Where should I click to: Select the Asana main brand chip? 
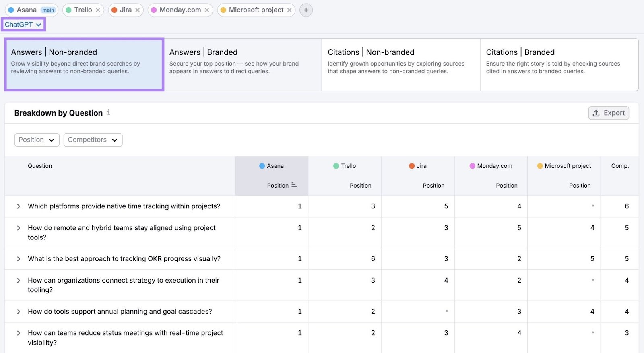point(31,10)
